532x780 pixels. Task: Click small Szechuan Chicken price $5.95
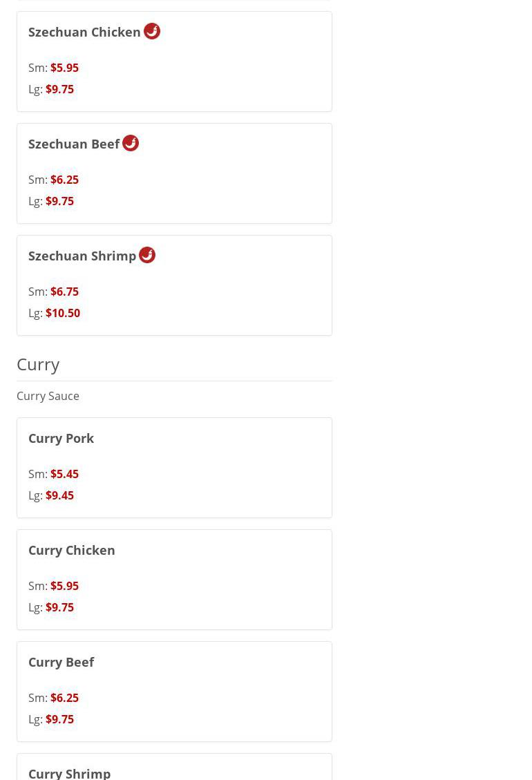pos(64,68)
